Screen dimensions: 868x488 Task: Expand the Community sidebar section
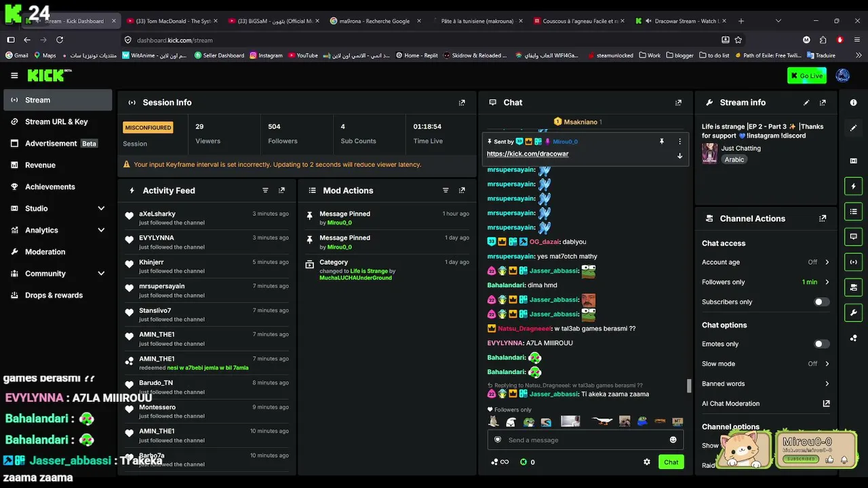[x=101, y=274]
